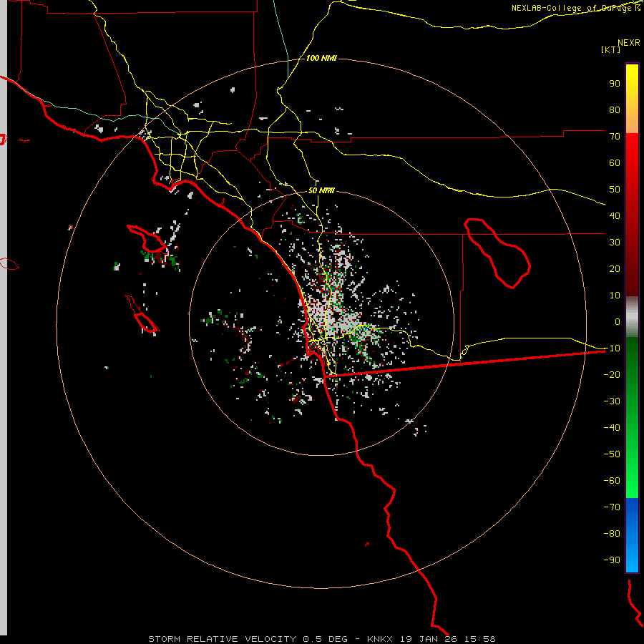Click the 80 value on the velocity scale

pyautogui.click(x=615, y=110)
